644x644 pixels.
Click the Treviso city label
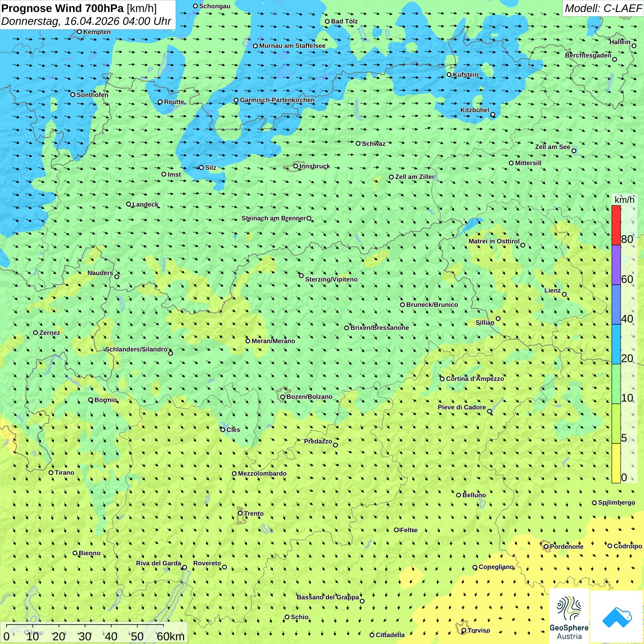(479, 630)
